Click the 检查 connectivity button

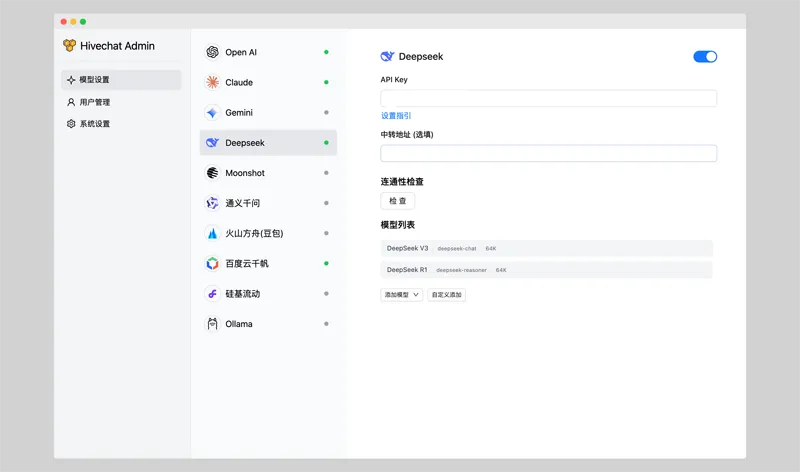(x=398, y=201)
